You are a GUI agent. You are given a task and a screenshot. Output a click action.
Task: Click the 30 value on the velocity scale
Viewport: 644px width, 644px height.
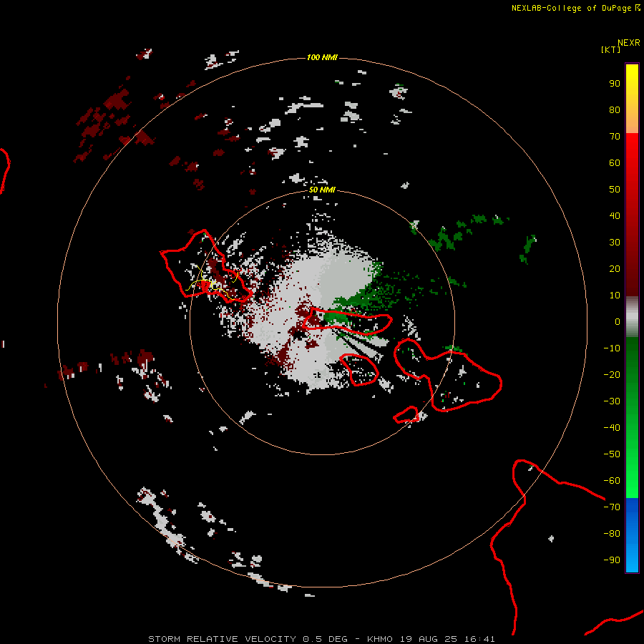[x=615, y=243]
